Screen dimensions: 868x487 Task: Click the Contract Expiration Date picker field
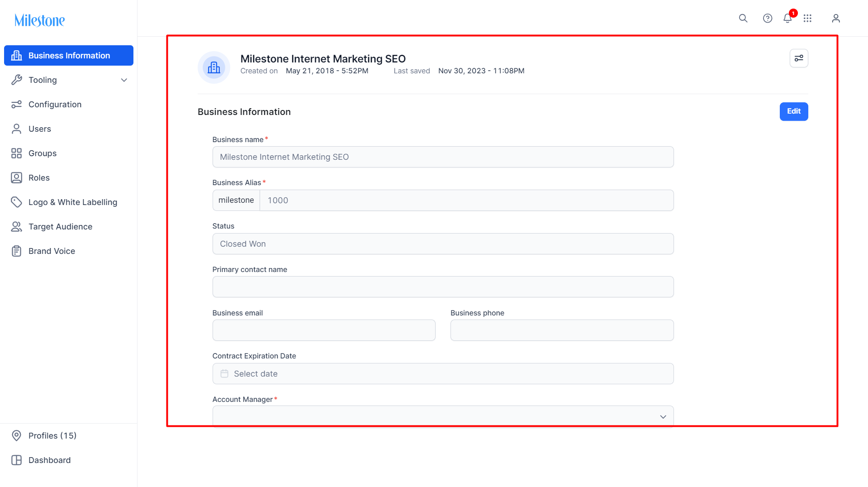click(x=443, y=374)
